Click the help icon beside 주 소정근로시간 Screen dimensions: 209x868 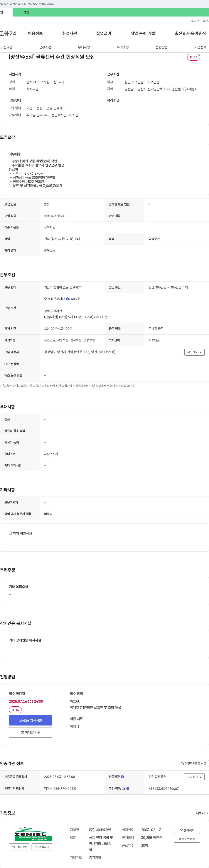coord(67,299)
